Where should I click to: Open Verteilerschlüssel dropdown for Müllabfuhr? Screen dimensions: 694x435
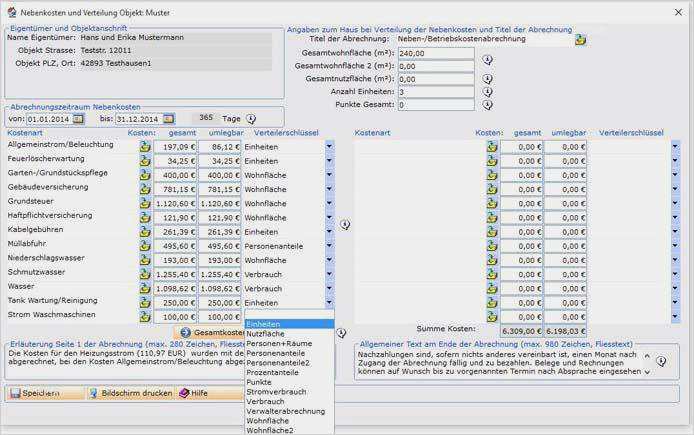tap(329, 246)
